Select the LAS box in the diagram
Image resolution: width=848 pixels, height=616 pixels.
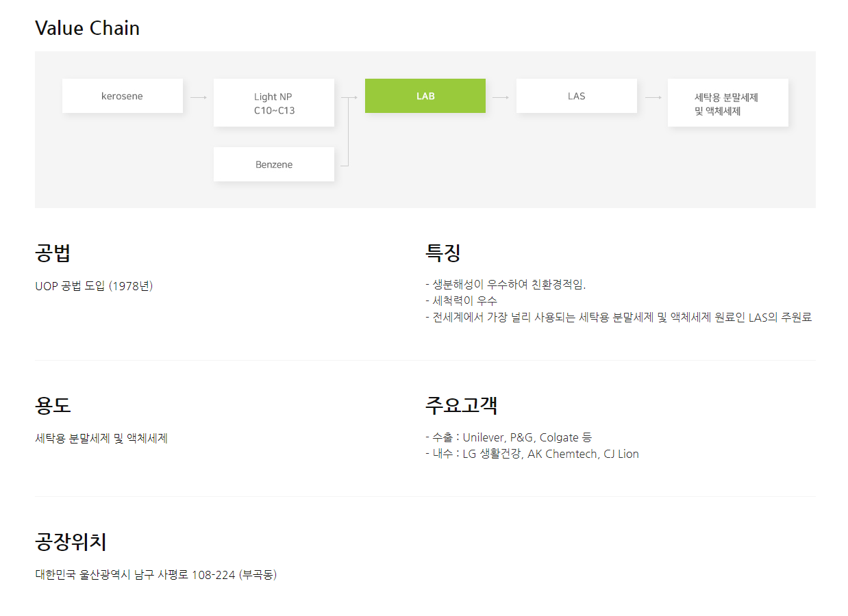576,96
